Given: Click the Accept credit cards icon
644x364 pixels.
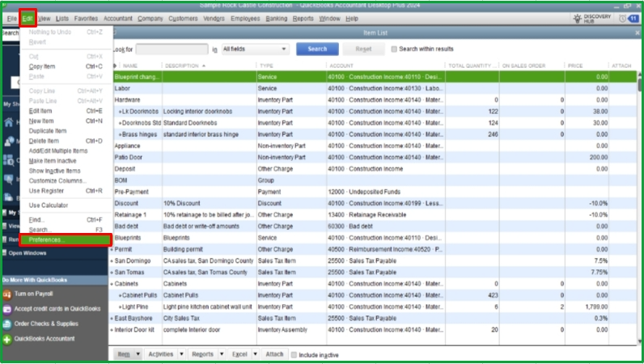Looking at the screenshot, I should pos(7,308).
